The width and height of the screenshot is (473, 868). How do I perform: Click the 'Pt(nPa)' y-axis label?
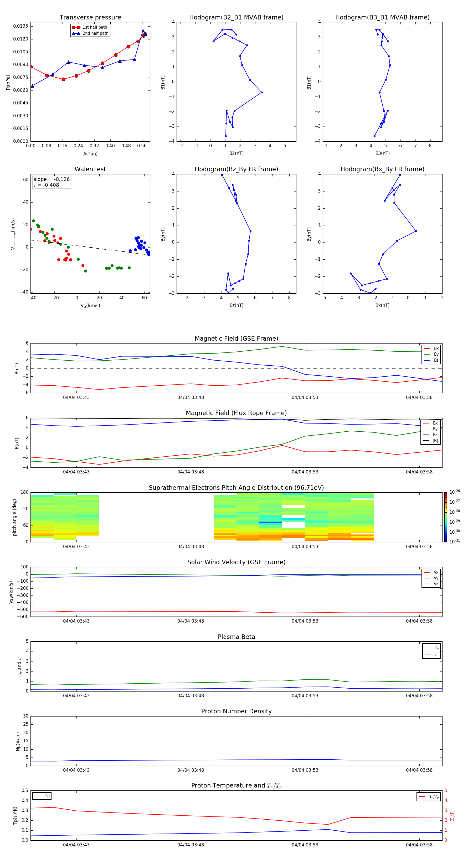click(8, 82)
